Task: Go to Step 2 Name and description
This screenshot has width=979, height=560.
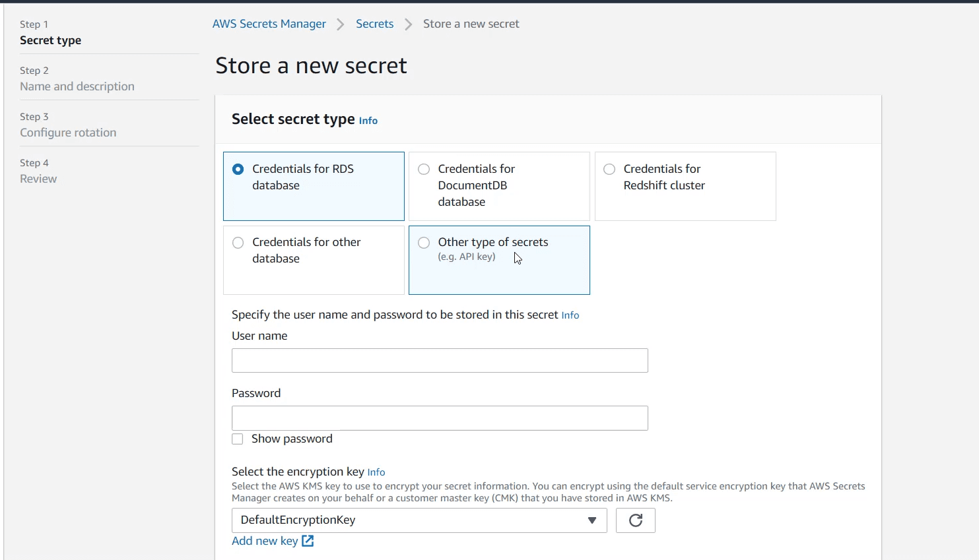Action: (77, 86)
